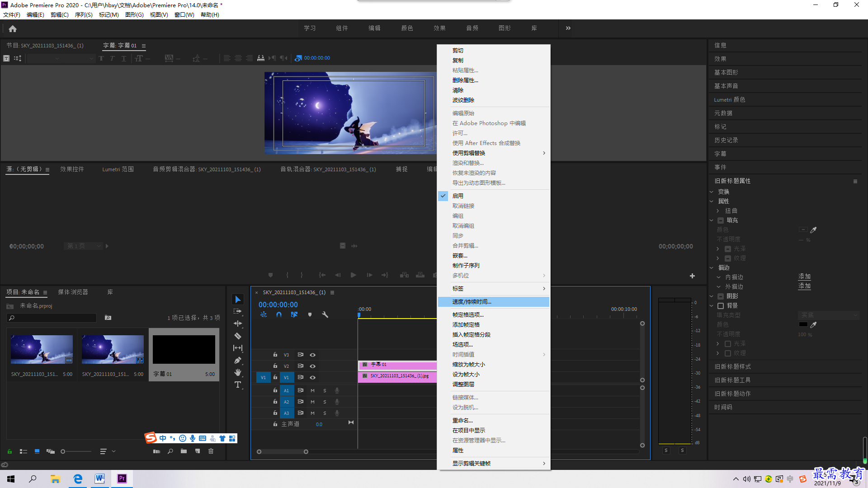The width and height of the screenshot is (868, 488).
Task: Toggle V3 track output eye
Action: pyautogui.click(x=312, y=355)
